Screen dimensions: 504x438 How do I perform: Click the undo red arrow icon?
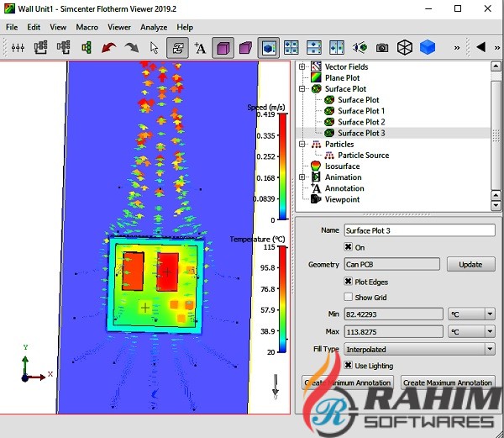tap(109, 48)
